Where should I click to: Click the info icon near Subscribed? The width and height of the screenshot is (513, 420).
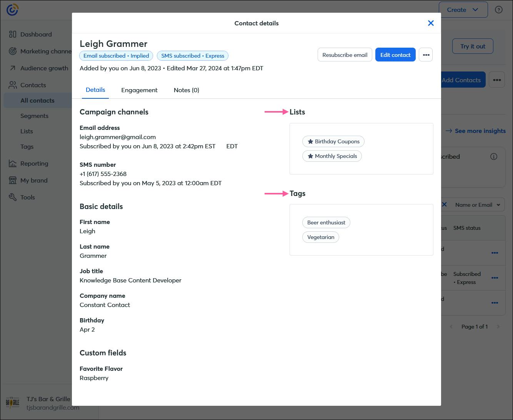(x=494, y=156)
